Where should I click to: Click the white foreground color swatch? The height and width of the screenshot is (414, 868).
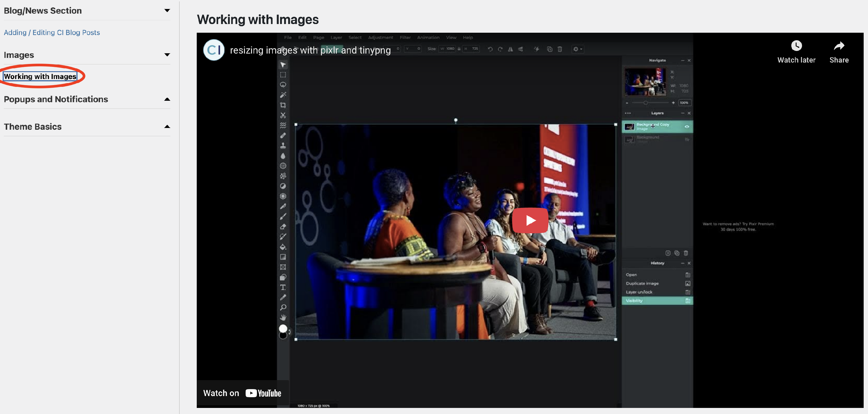(283, 328)
